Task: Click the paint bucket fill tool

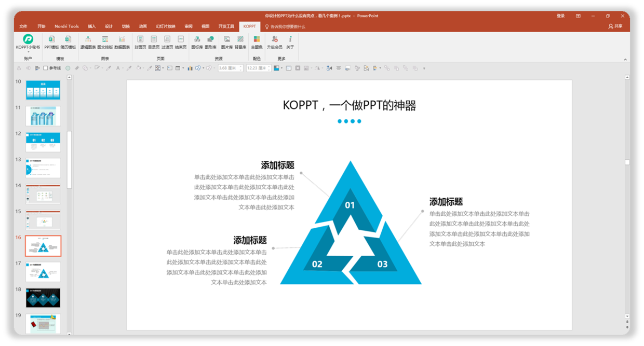Action: point(139,68)
